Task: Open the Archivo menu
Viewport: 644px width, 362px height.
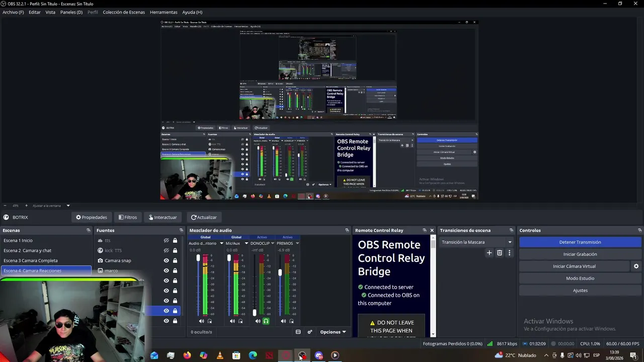Action: pyautogui.click(x=13, y=12)
